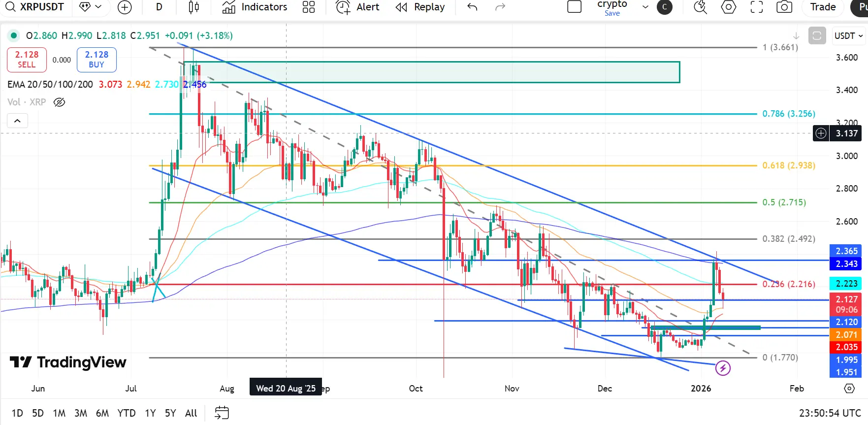This screenshot has height=425, width=868.
Task: Undo the last chart action
Action: [x=472, y=7]
